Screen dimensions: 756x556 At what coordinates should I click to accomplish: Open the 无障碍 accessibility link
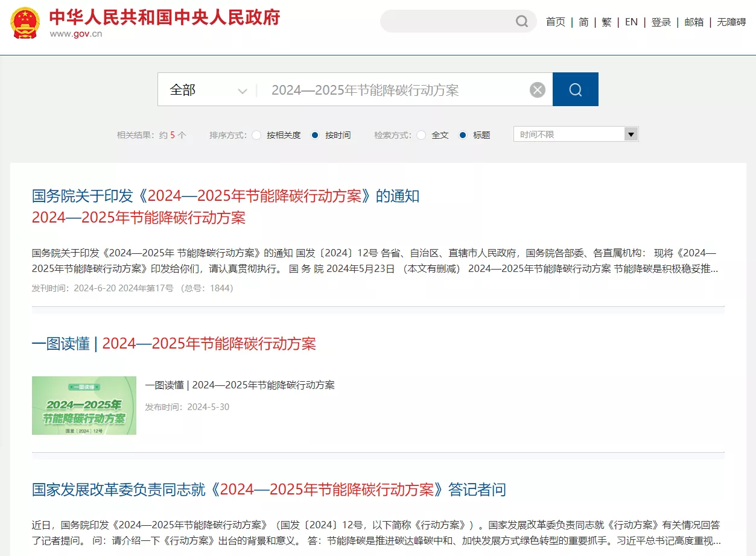(731, 22)
